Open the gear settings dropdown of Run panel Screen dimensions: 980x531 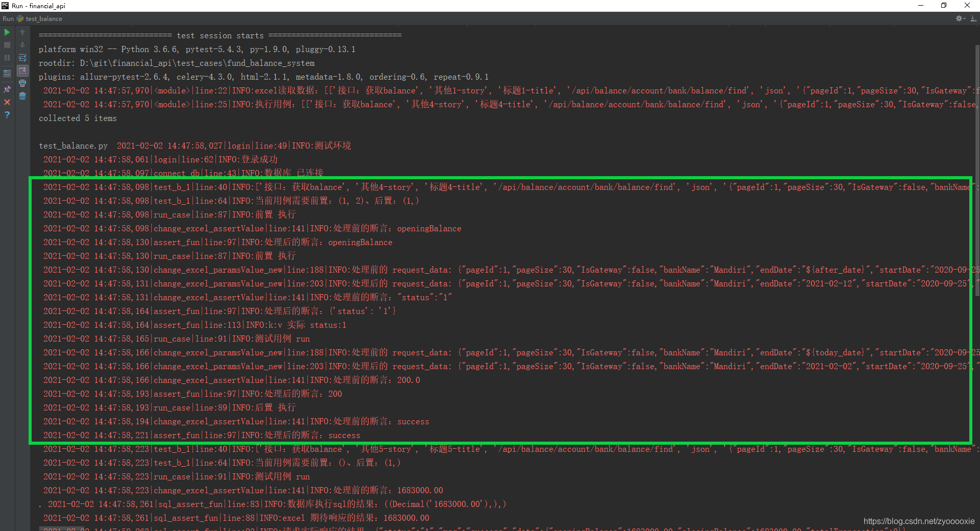960,18
